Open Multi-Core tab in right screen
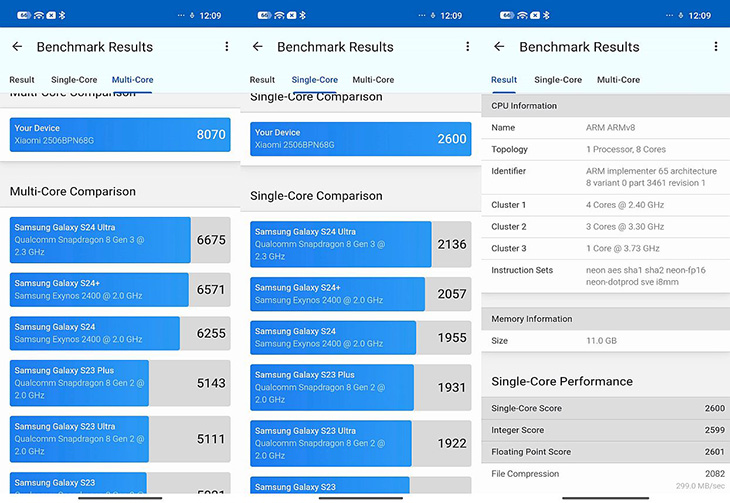Screen dimensions: 730x503 point(618,80)
